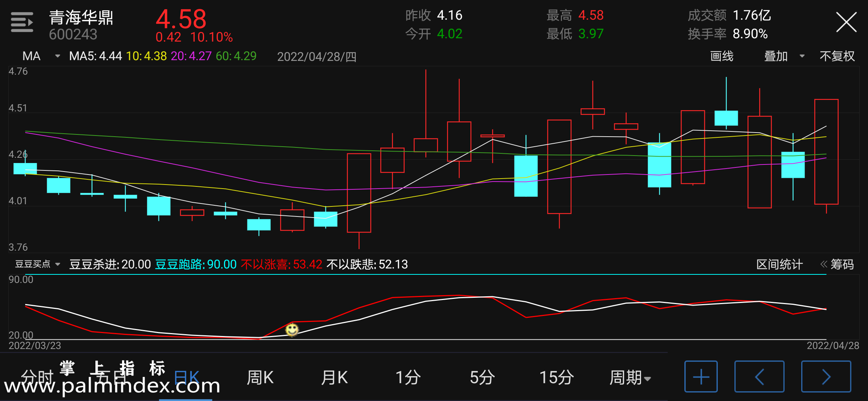The image size is (868, 401).
Task: Click the 最低 3.97 low value
Action: 575,34
